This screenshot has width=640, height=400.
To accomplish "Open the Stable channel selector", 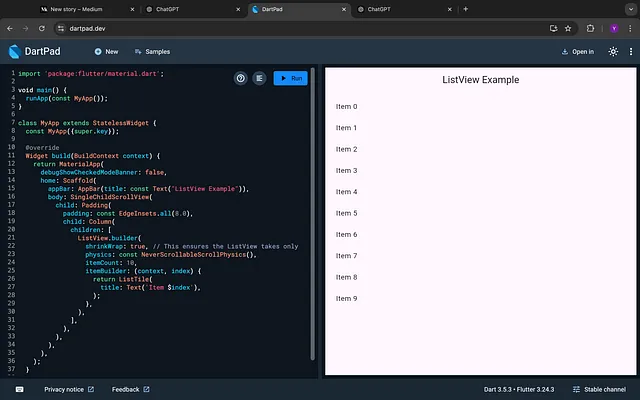I will tap(599, 389).
